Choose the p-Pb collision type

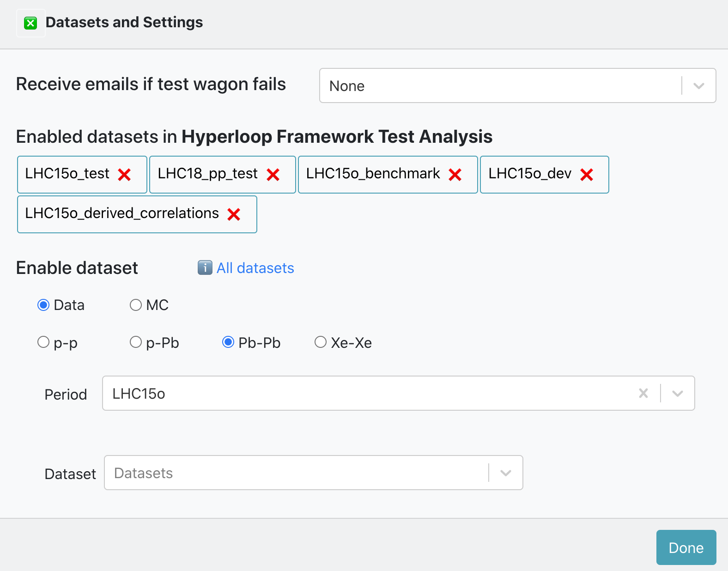(136, 342)
